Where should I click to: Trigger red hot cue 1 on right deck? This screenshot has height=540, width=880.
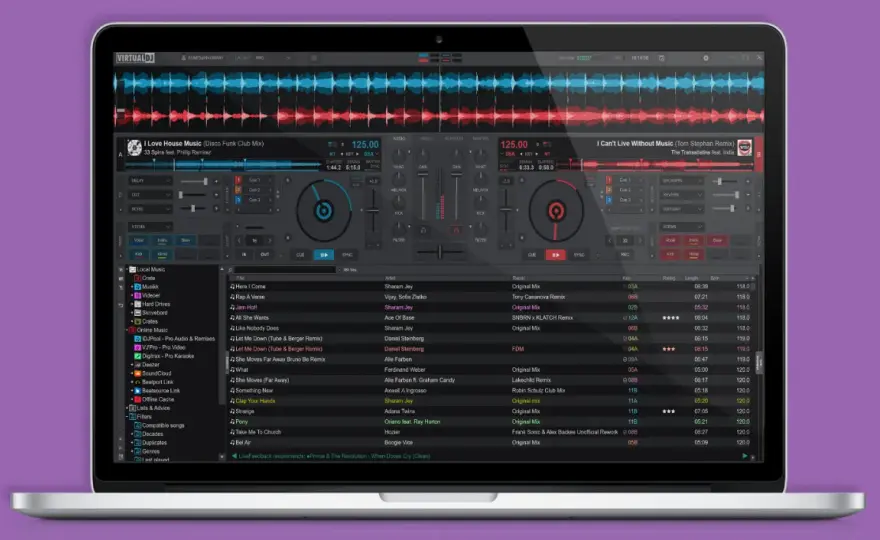point(609,180)
